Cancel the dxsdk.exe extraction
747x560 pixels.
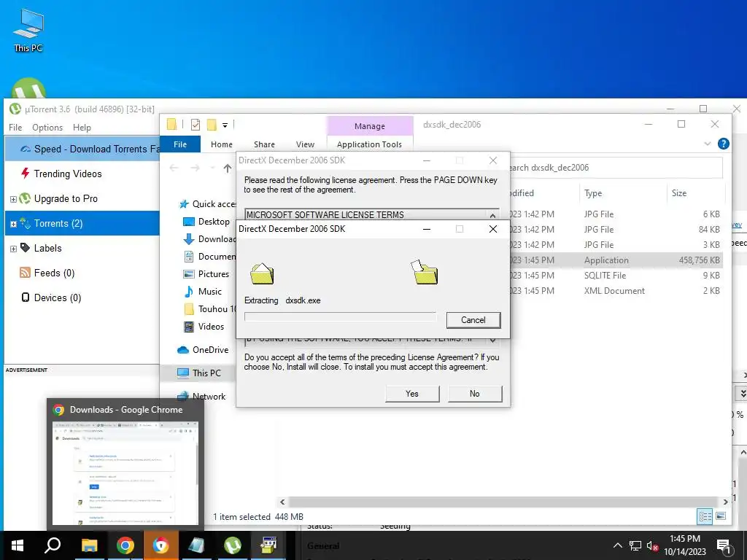[473, 320]
